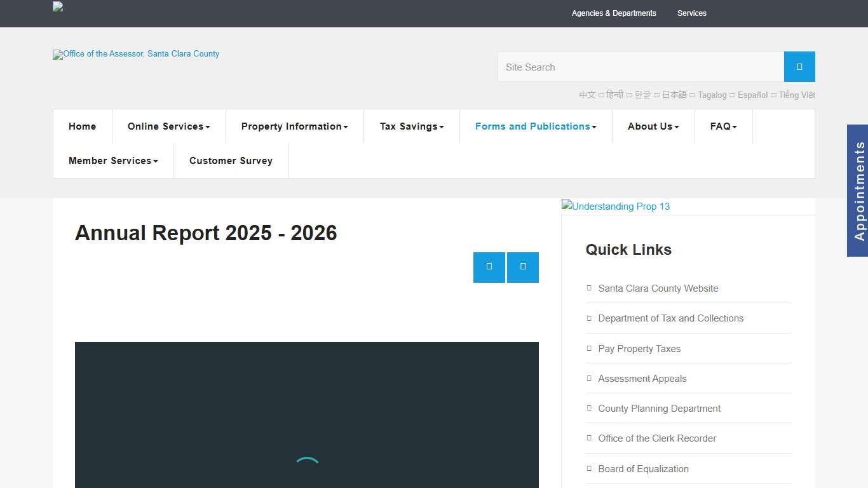Image resolution: width=868 pixels, height=488 pixels.
Task: Click the Assessment Appeals list icon
Action: coord(589,378)
